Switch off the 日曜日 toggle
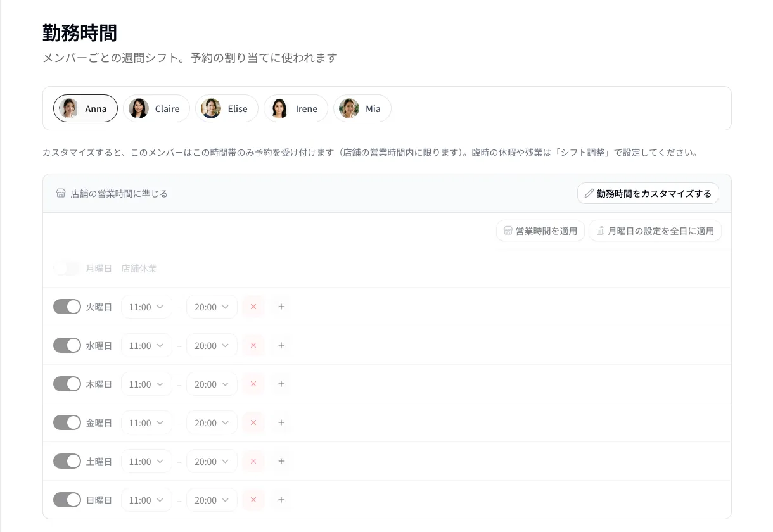 pyautogui.click(x=67, y=500)
